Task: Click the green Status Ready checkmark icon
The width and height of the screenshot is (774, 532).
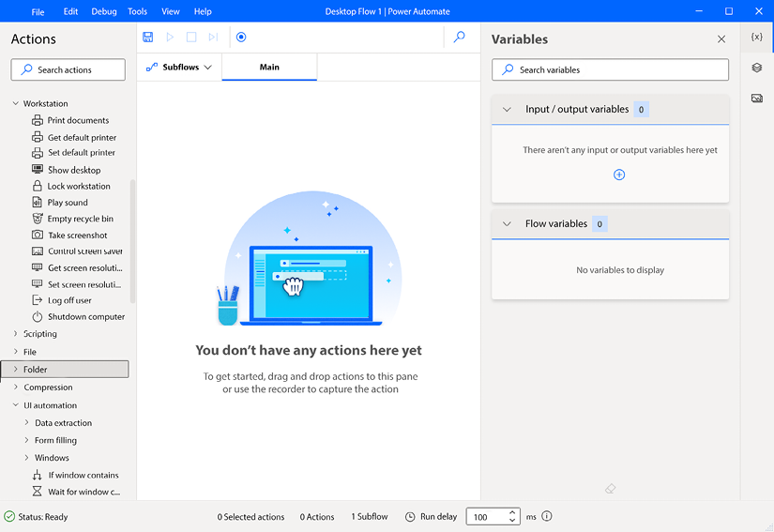Action: (9, 517)
